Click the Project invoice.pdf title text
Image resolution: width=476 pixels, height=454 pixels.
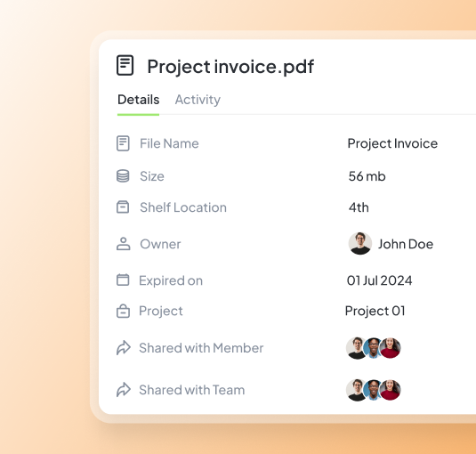230,67
